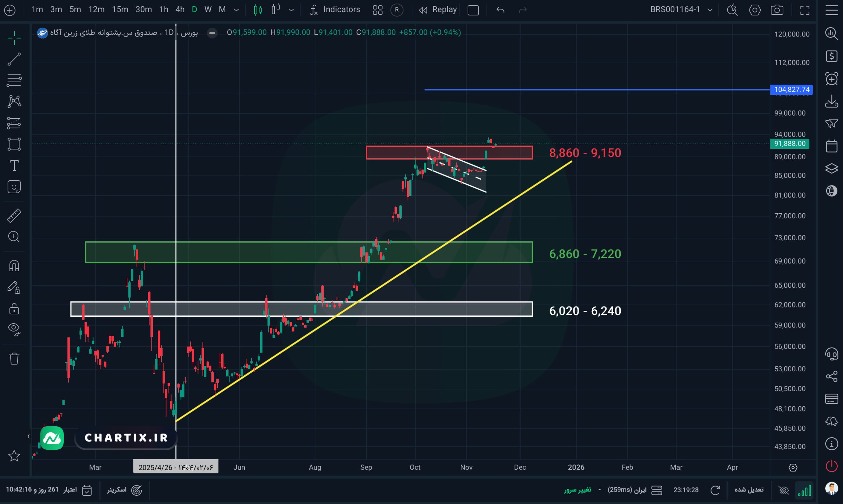Take a chart snapshot with camera icon
Image resolution: width=843 pixels, height=504 pixels.
click(x=777, y=10)
